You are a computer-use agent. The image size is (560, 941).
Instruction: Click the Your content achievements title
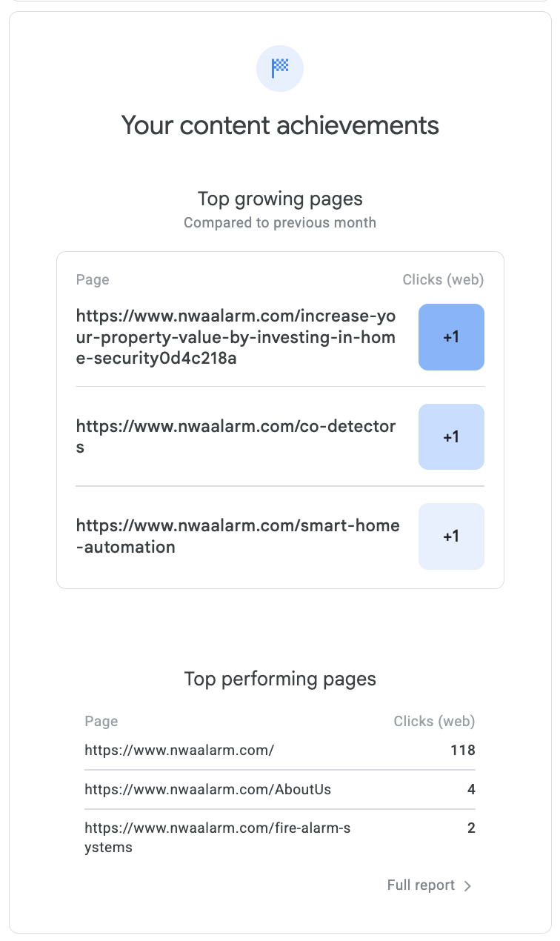[280, 125]
